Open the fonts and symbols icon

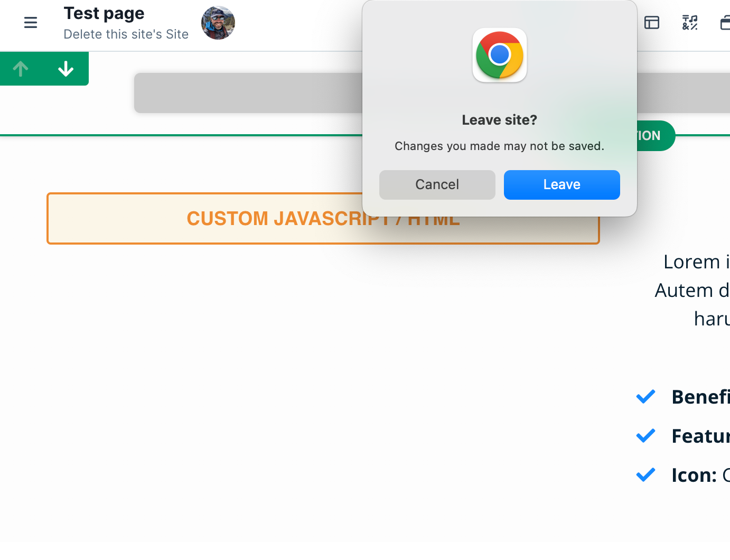click(690, 23)
